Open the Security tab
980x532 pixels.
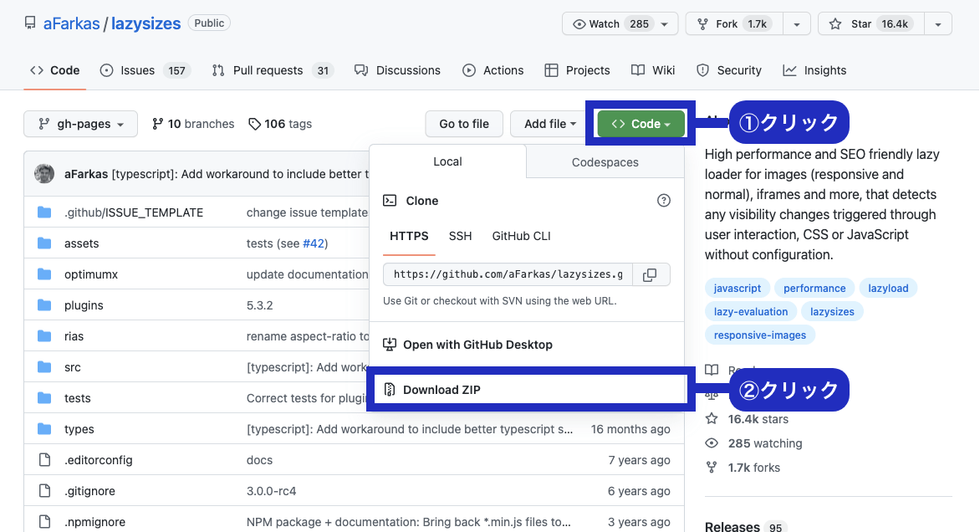(x=729, y=70)
